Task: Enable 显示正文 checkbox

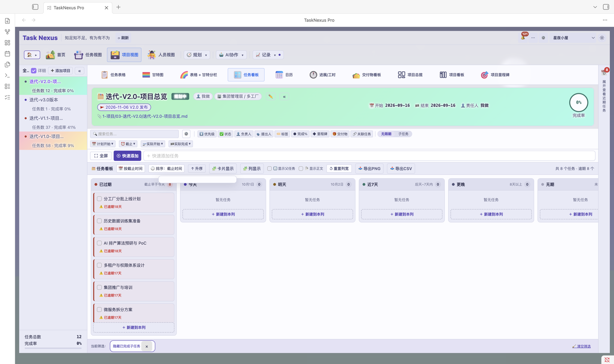Action: click(x=301, y=169)
